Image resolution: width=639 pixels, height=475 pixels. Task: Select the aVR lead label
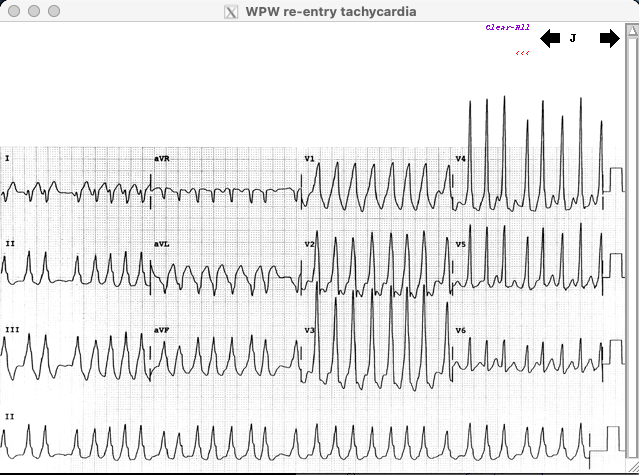pyautogui.click(x=161, y=159)
